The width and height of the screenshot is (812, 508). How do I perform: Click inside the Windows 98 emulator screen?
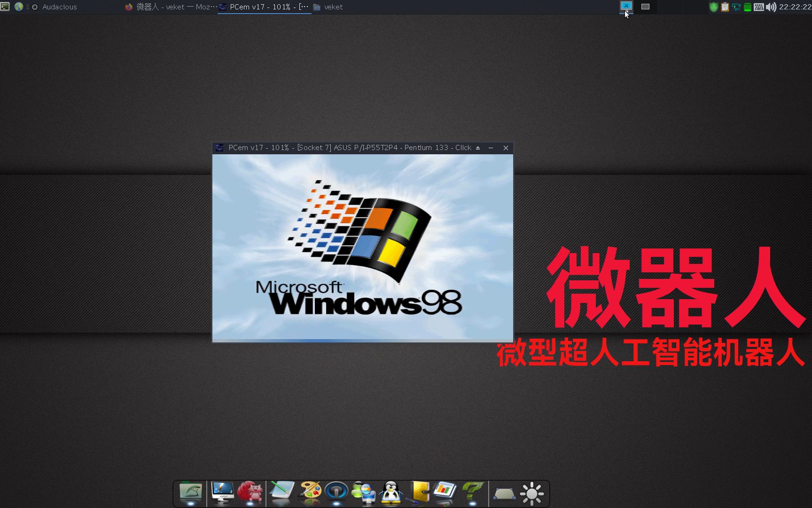[x=363, y=248]
